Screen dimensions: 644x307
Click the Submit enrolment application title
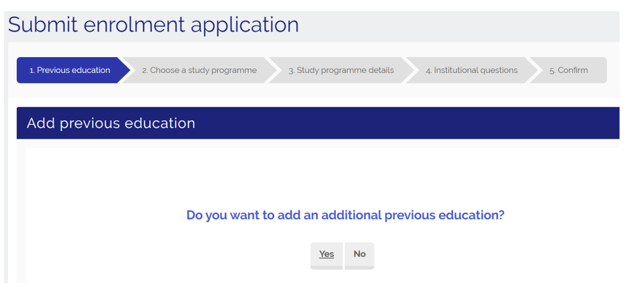point(153,25)
